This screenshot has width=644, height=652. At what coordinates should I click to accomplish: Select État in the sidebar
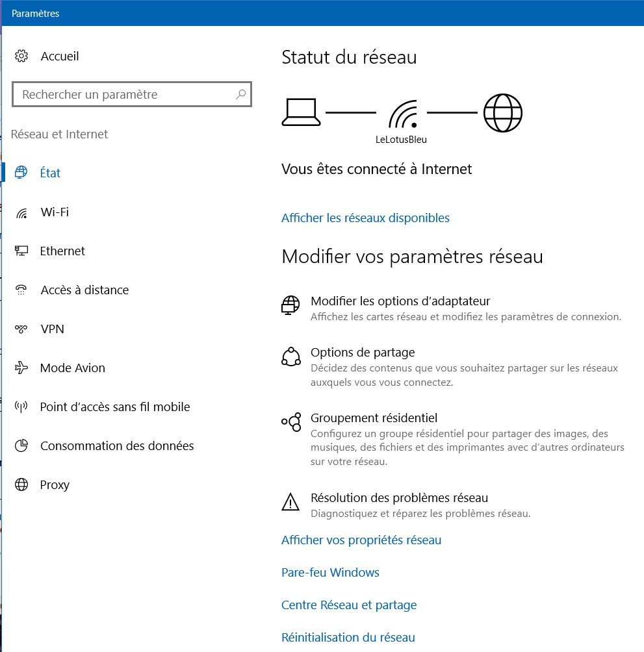[x=50, y=173]
